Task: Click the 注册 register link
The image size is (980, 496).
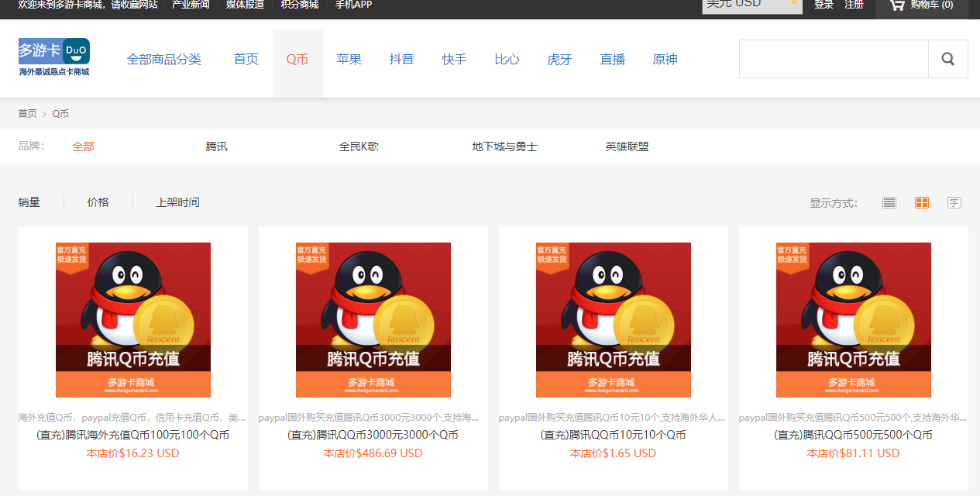Action: click(x=854, y=5)
